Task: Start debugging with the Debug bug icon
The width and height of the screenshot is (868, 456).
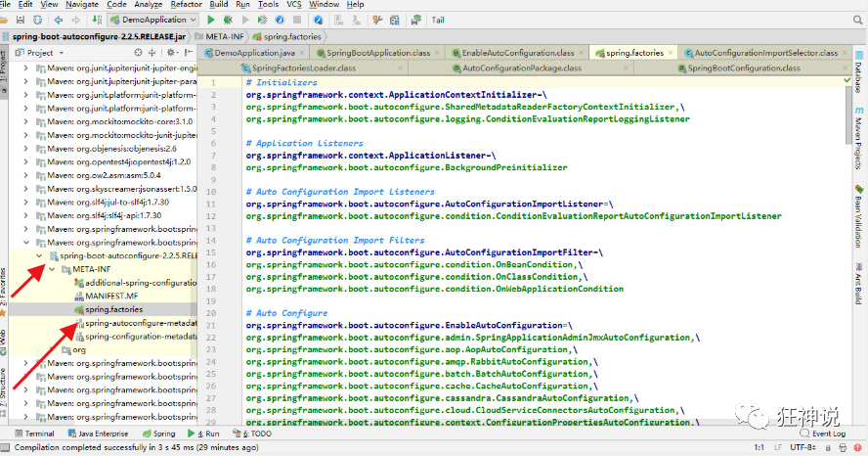Action: pyautogui.click(x=227, y=20)
